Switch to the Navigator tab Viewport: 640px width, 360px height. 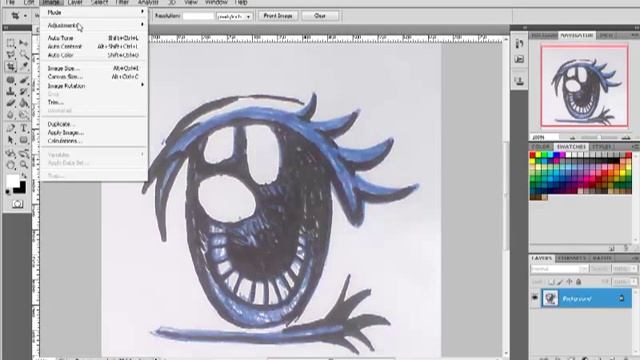576,36
